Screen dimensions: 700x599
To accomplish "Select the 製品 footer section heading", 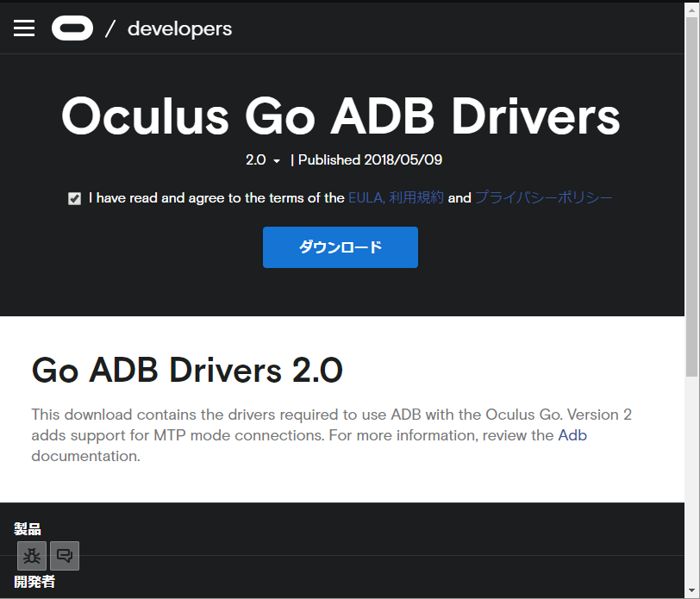I will pyautogui.click(x=28, y=529).
